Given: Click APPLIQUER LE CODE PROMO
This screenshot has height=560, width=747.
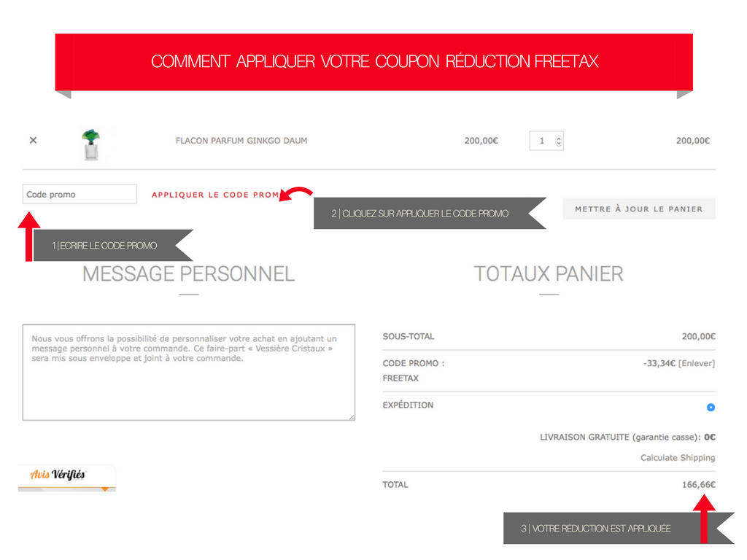Looking at the screenshot, I should (x=215, y=195).
